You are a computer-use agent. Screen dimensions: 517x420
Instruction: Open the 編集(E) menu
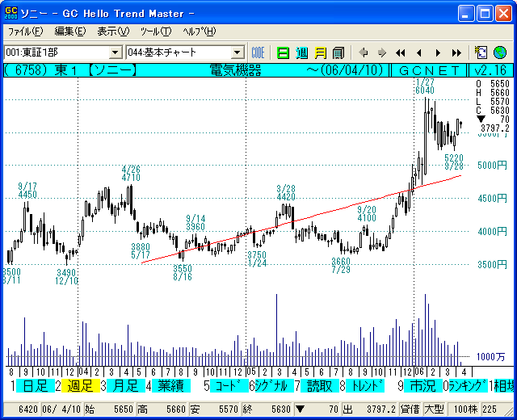pos(70,31)
